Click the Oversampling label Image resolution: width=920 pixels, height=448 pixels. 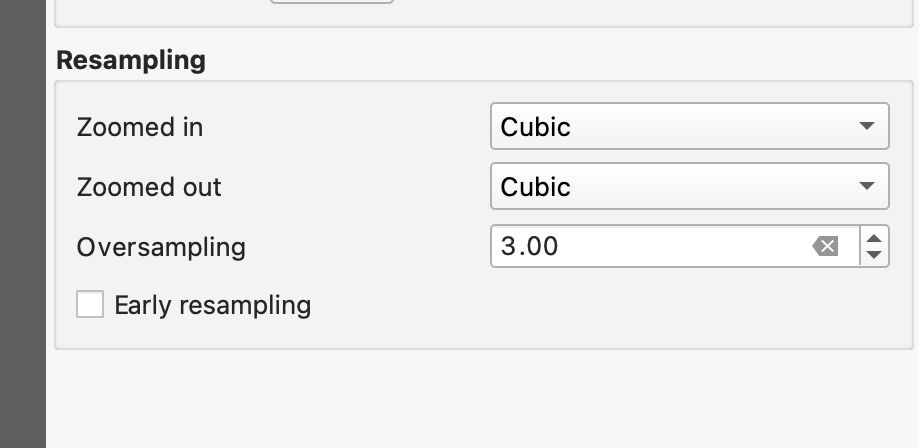point(161,247)
